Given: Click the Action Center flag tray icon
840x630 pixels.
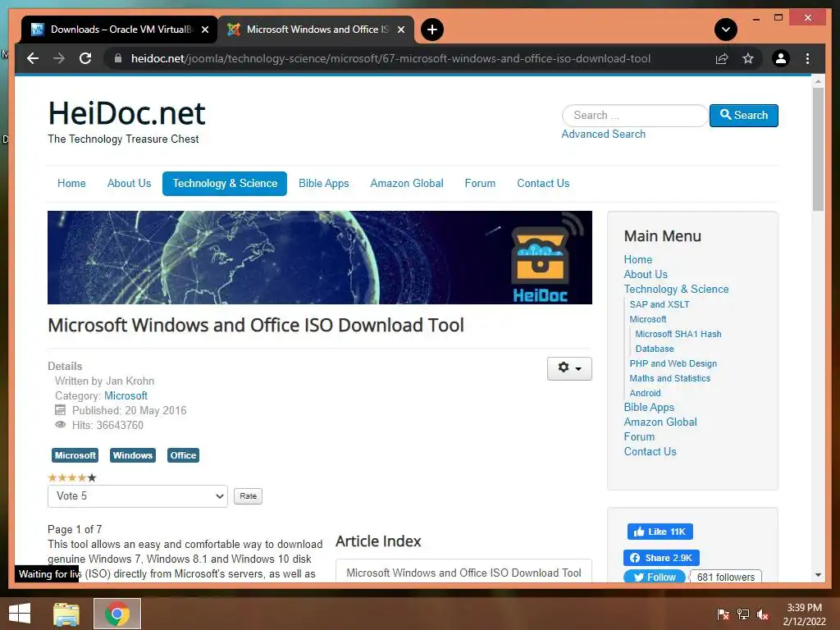Looking at the screenshot, I should [x=723, y=614].
